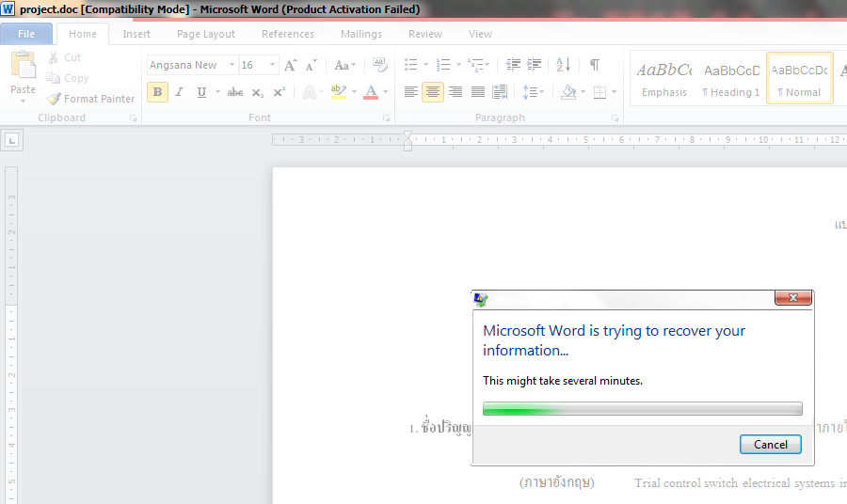Toggle Bold formatting

158,92
